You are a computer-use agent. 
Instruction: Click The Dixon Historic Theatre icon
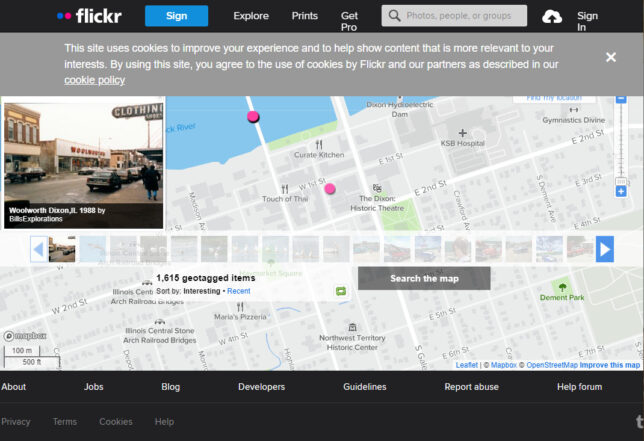tap(377, 188)
